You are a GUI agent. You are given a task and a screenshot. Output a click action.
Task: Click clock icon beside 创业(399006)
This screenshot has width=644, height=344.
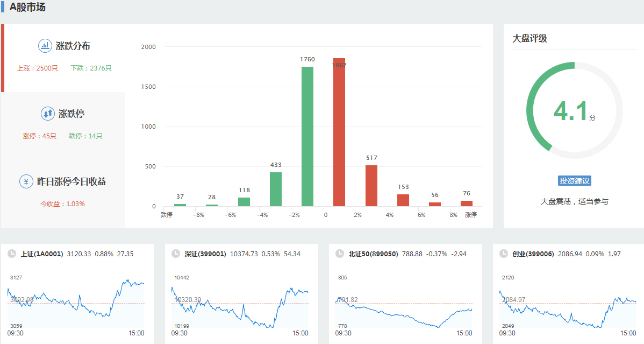(504, 254)
